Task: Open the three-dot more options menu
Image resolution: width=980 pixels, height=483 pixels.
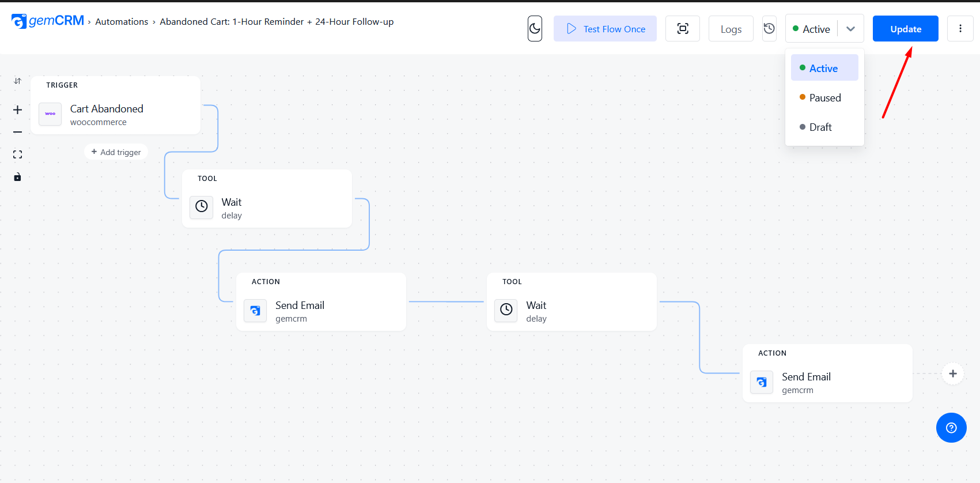Action: point(960,29)
